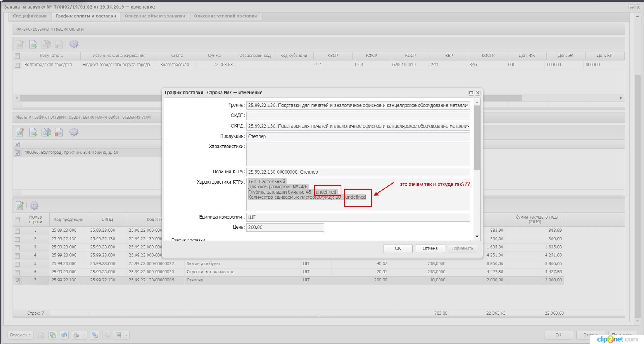Click the paperclip attachments icon in bottom toolbar
The width and height of the screenshot is (644, 344).
pyautogui.click(x=95, y=335)
